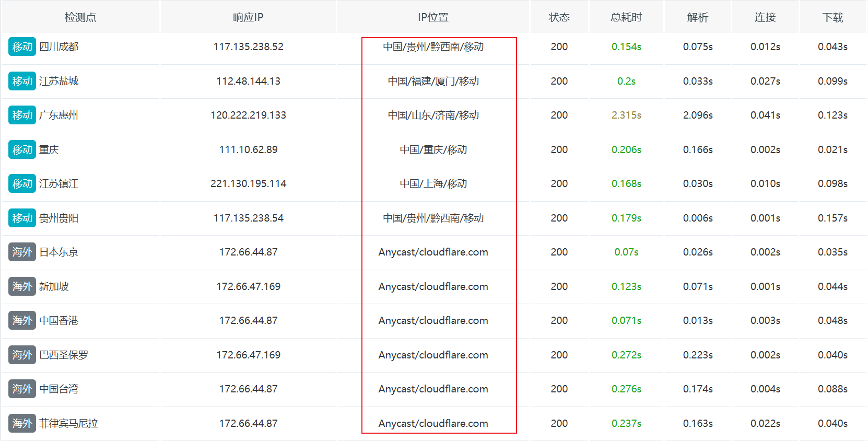Viewport: 868px width, 441px height.
Task: Select the 0.07s total time for 日本东京
Action: point(626,252)
